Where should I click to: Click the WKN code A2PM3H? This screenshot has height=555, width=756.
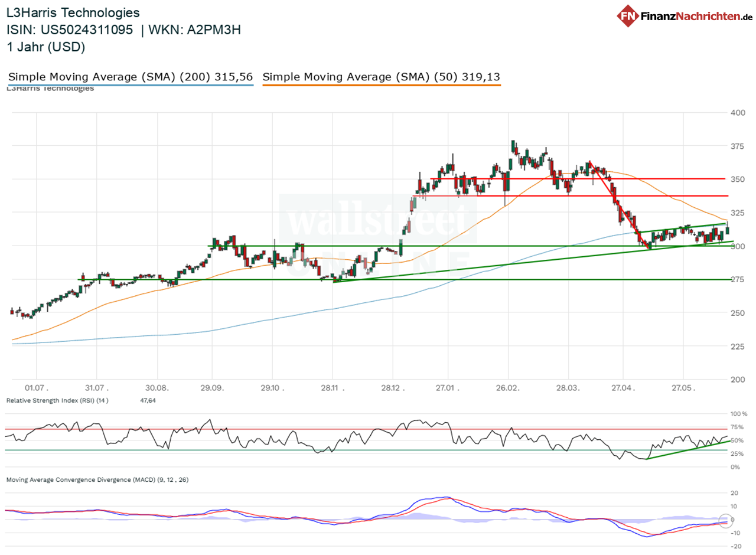coord(214,30)
